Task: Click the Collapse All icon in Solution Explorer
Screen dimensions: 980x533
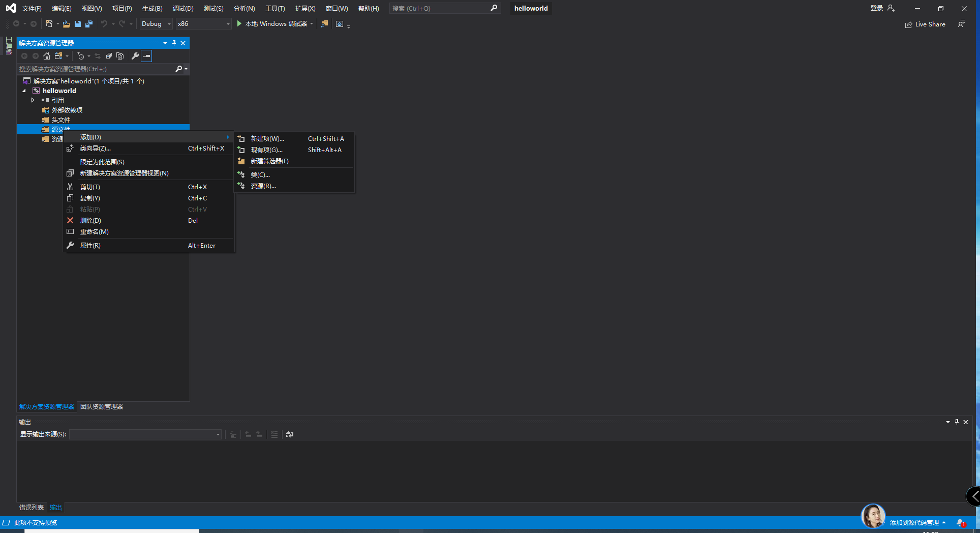Action: (x=109, y=56)
